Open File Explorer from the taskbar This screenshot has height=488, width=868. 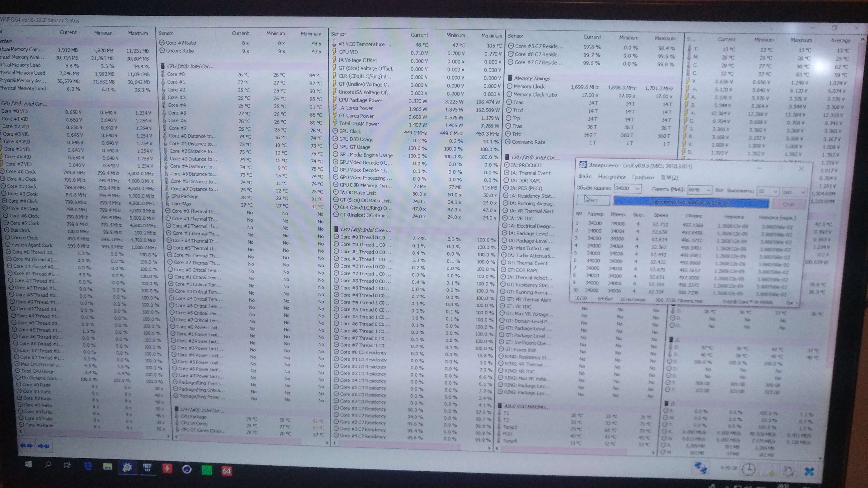[x=108, y=467]
